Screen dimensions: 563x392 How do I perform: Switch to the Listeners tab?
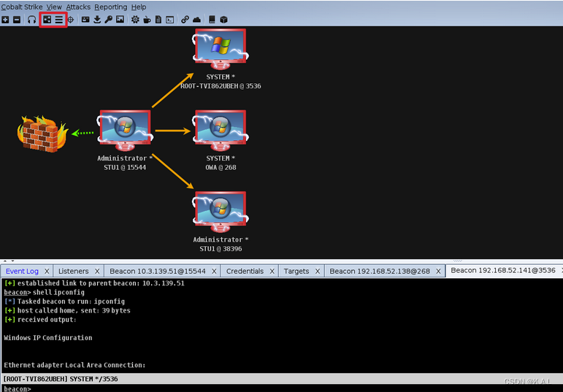[73, 271]
